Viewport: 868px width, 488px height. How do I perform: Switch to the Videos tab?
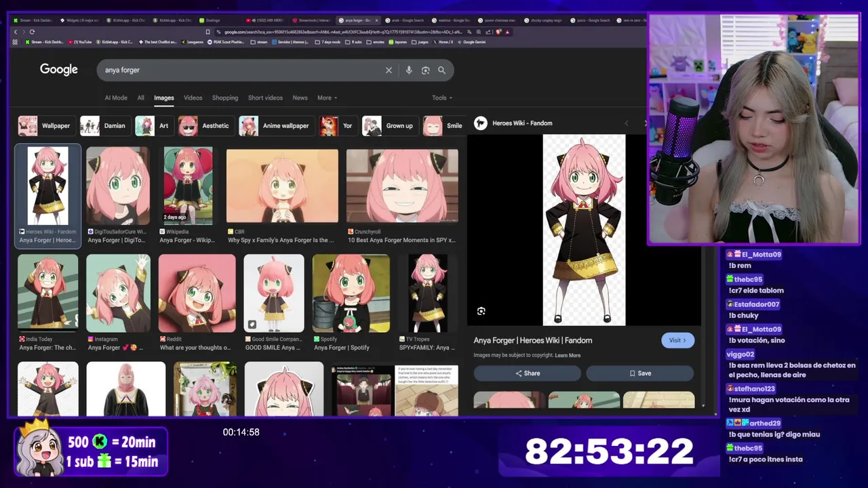193,98
